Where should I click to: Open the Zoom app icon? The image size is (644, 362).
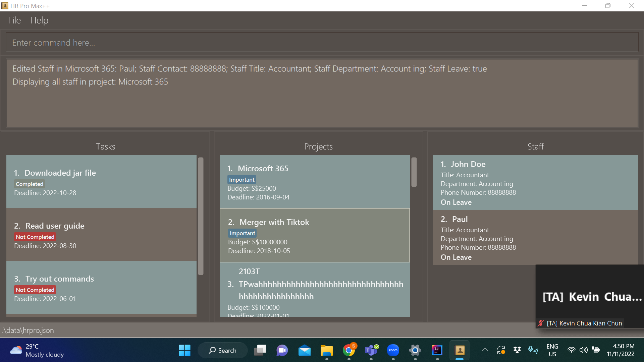pyautogui.click(x=393, y=350)
